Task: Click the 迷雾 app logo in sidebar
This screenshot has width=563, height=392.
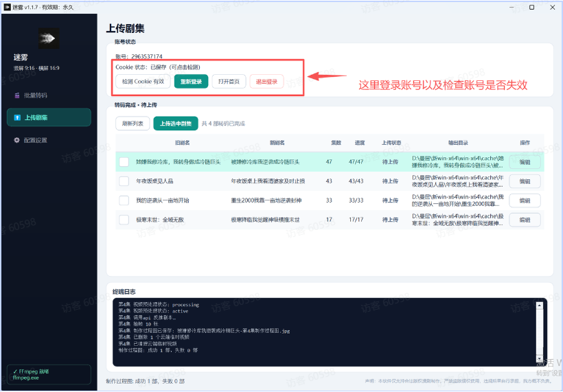Action: (49, 38)
